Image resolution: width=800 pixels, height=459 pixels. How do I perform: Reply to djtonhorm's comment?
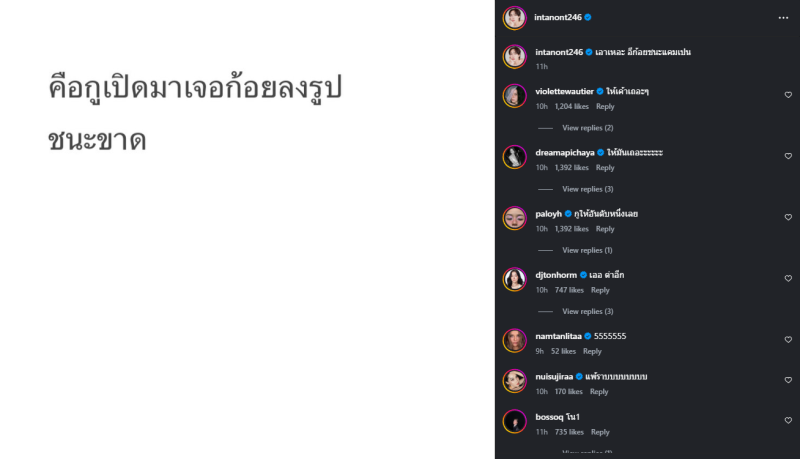[600, 290]
